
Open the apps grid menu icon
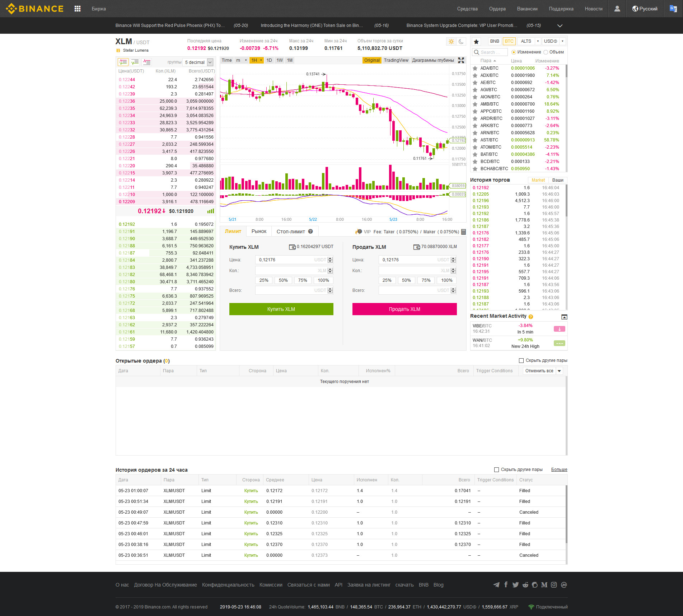[x=78, y=9]
